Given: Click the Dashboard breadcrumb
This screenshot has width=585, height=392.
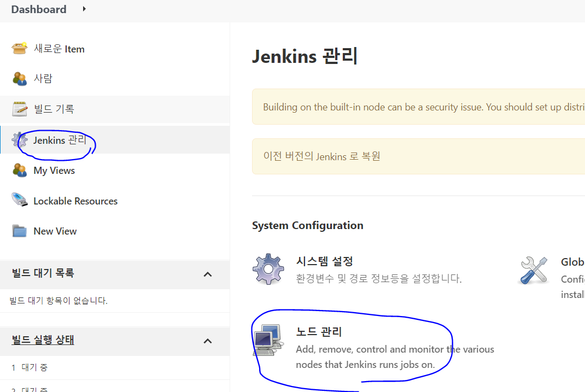Looking at the screenshot, I should coord(39,9).
